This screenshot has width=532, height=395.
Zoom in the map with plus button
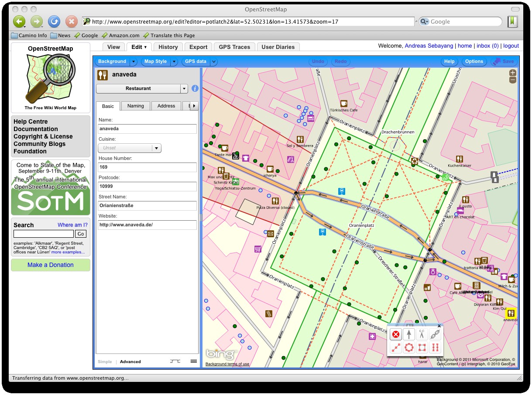pos(513,73)
